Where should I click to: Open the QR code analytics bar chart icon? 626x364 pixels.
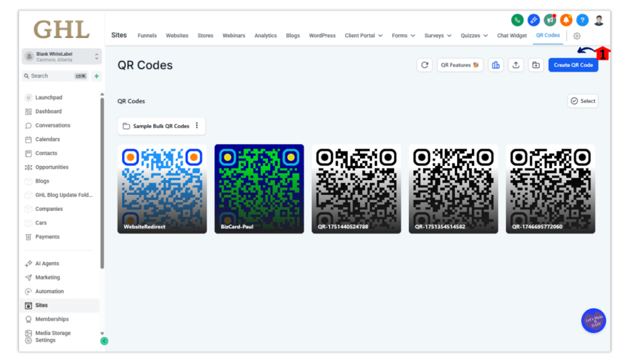point(495,65)
